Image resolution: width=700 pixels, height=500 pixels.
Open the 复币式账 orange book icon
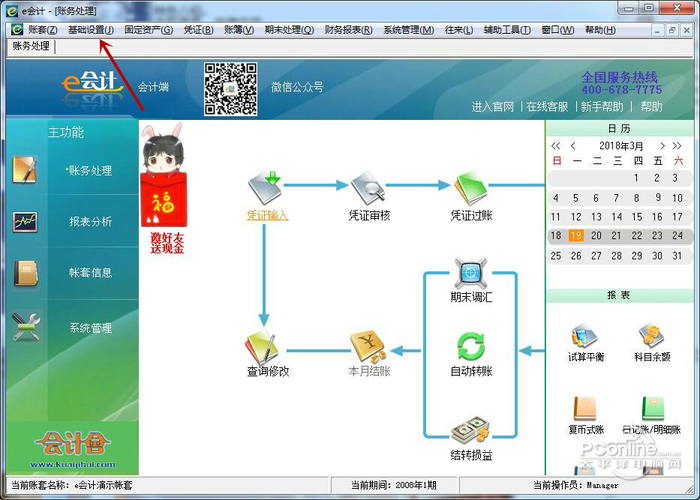tap(585, 408)
